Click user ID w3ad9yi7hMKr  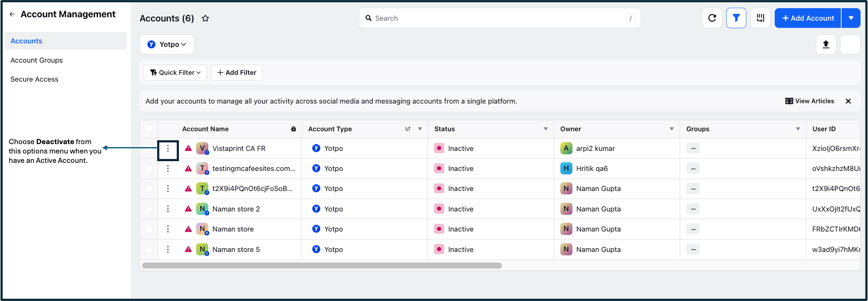coord(836,249)
